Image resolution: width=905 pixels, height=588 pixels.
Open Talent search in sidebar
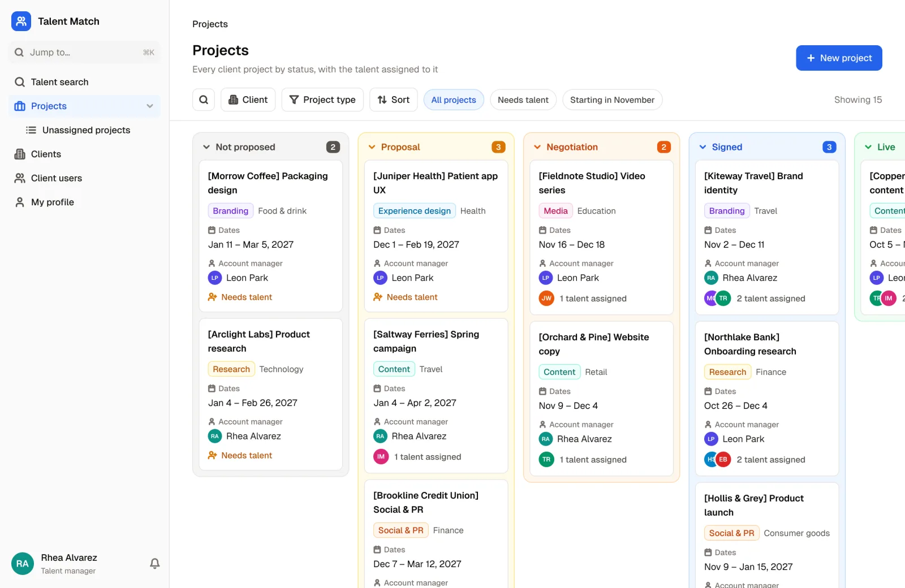pyautogui.click(x=84, y=82)
